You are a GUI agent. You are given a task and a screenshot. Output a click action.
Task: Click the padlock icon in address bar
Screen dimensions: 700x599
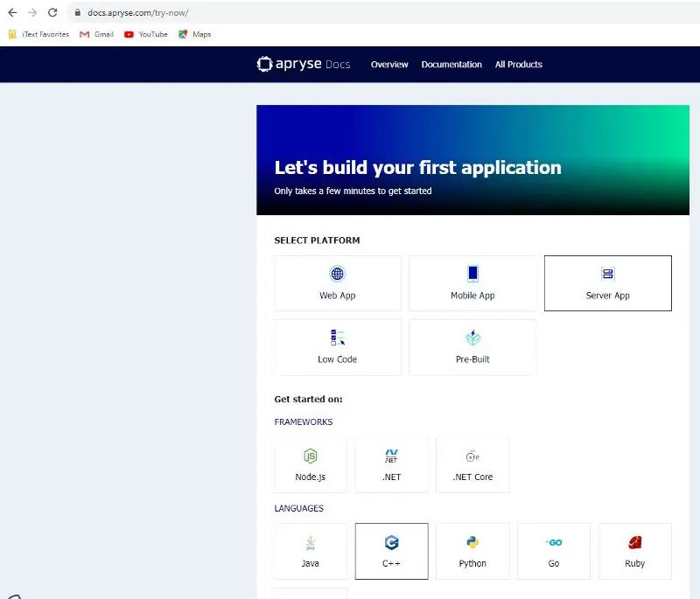click(x=78, y=12)
